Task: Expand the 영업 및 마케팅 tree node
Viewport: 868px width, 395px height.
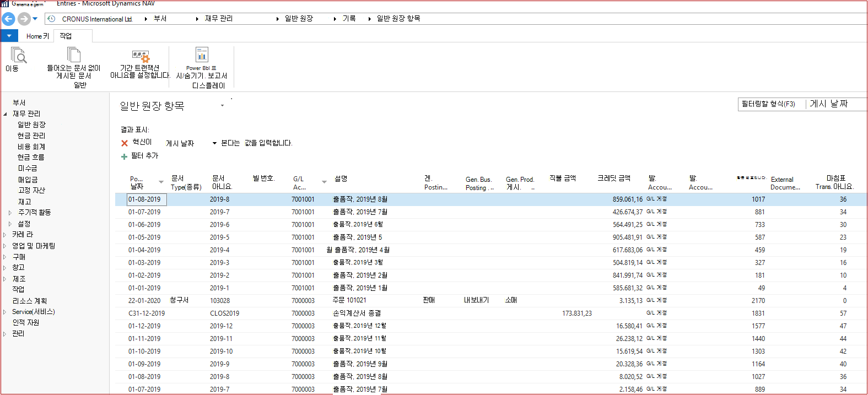Action: pyautogui.click(x=4, y=246)
